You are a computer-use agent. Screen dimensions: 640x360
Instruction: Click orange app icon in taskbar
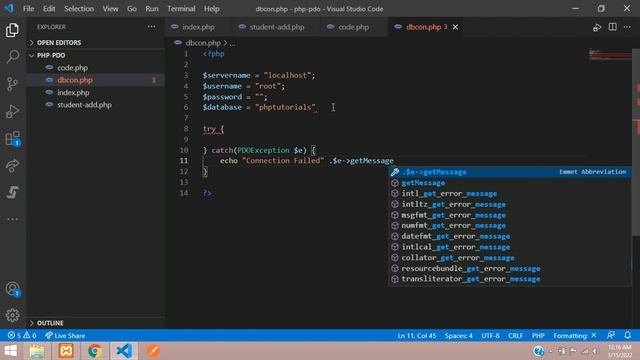[153, 351]
